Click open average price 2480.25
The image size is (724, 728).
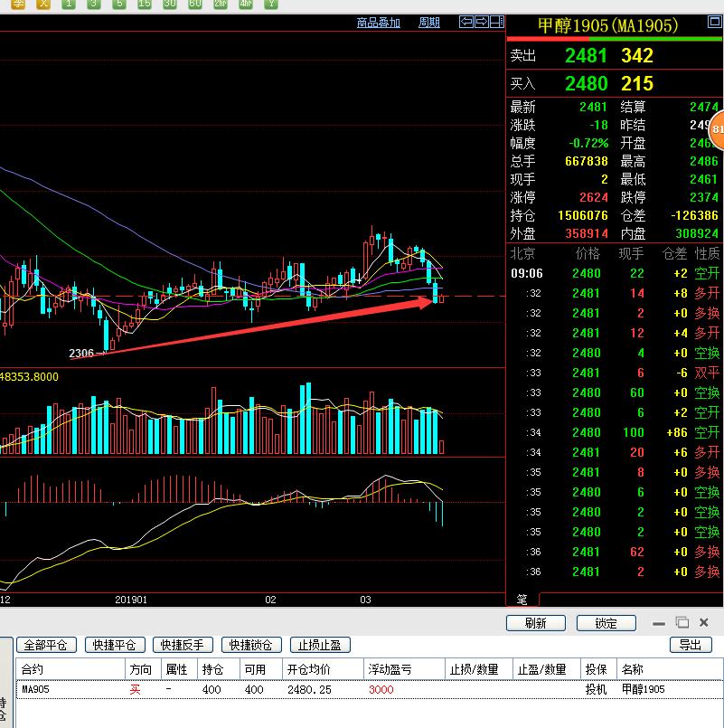pyautogui.click(x=309, y=689)
